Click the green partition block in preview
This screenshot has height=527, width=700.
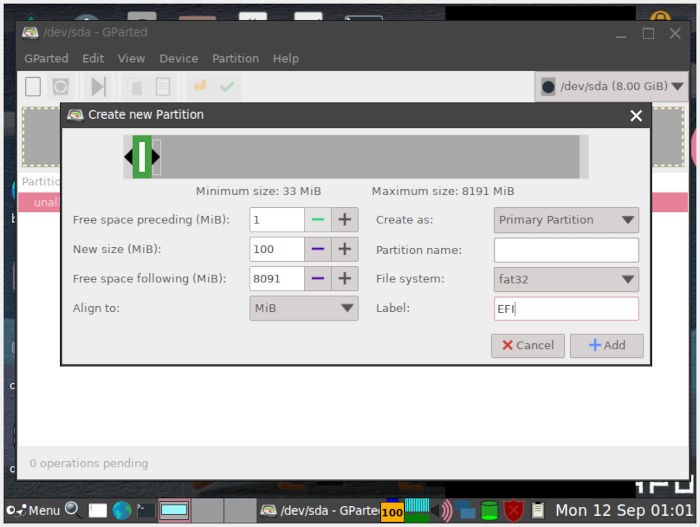[142, 157]
